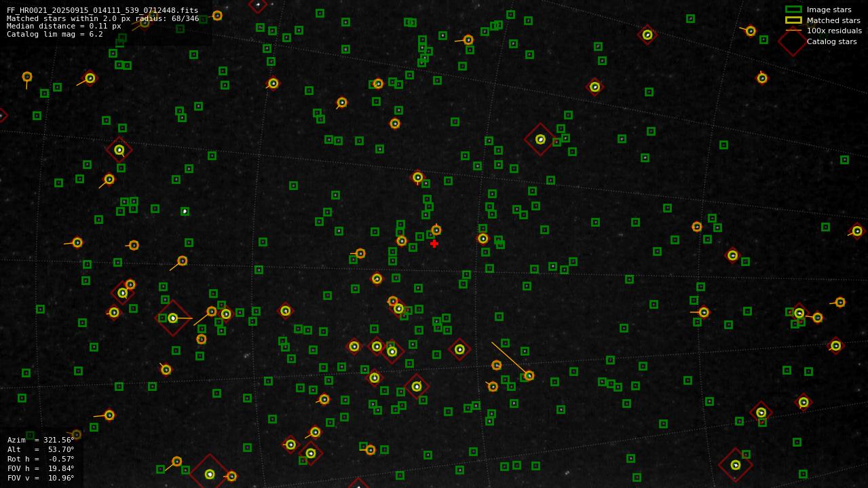This screenshot has height=488, width=868.
Task: Click the 'Matched stars' legend label
Action: pos(833,20)
